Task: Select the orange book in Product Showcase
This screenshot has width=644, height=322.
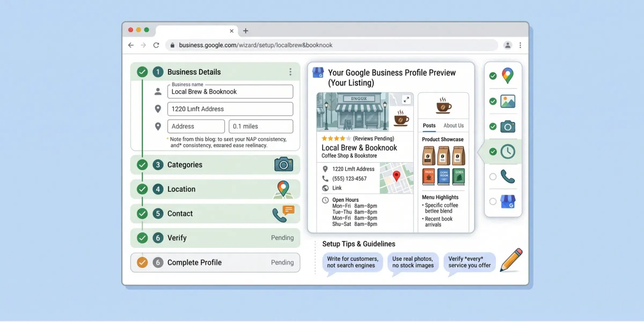Action: click(x=428, y=176)
